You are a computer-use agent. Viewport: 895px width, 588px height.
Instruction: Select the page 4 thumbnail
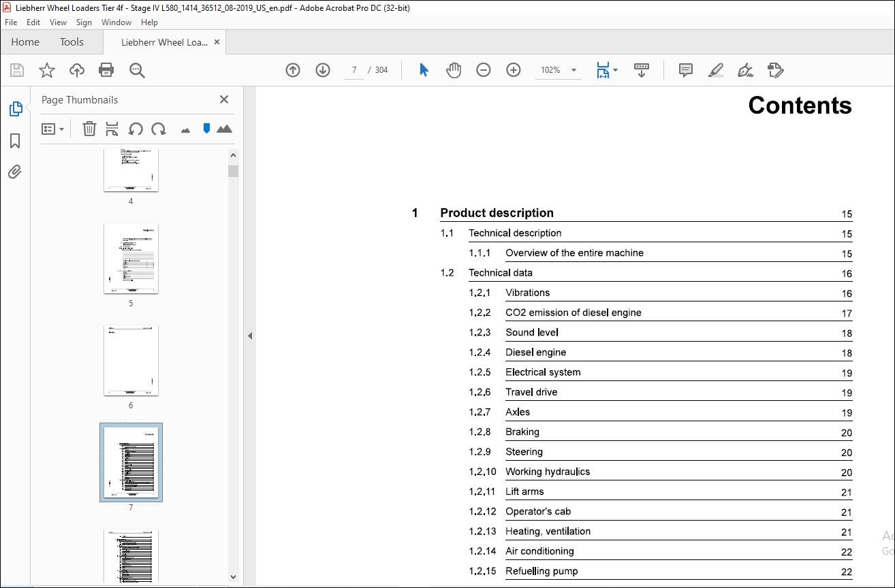(x=131, y=170)
